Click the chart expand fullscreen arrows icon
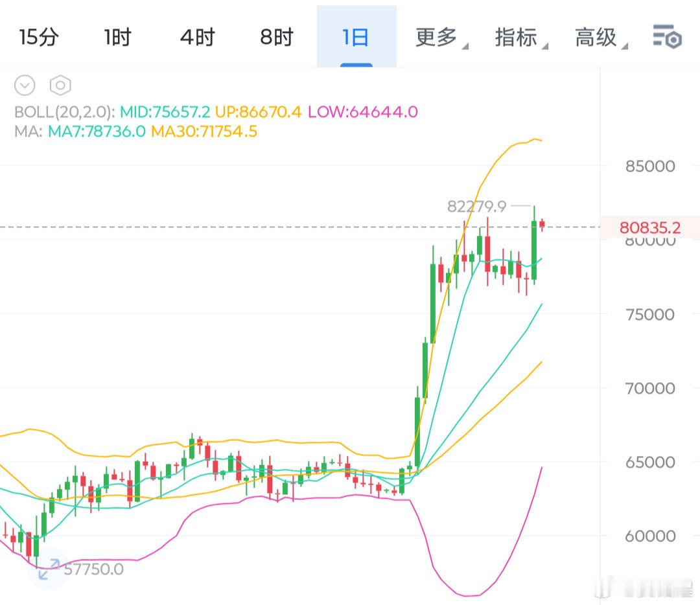 (x=49, y=569)
